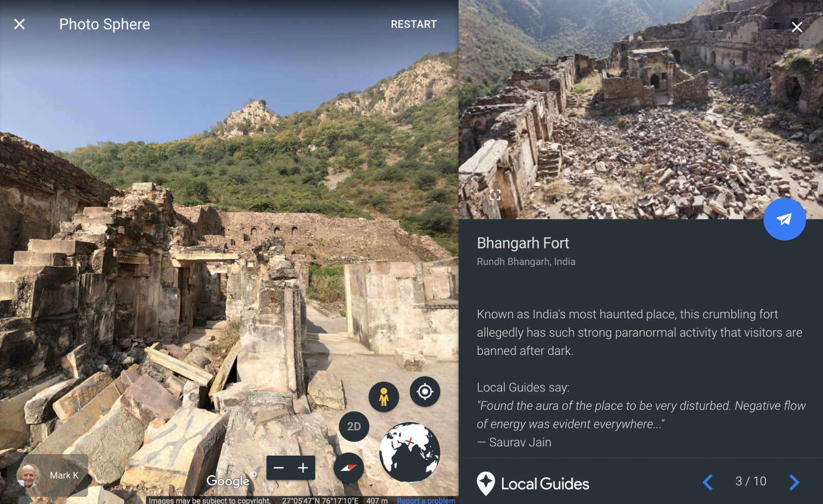Fly to Bhangarh Fort with paper-plane button

pyautogui.click(x=784, y=219)
